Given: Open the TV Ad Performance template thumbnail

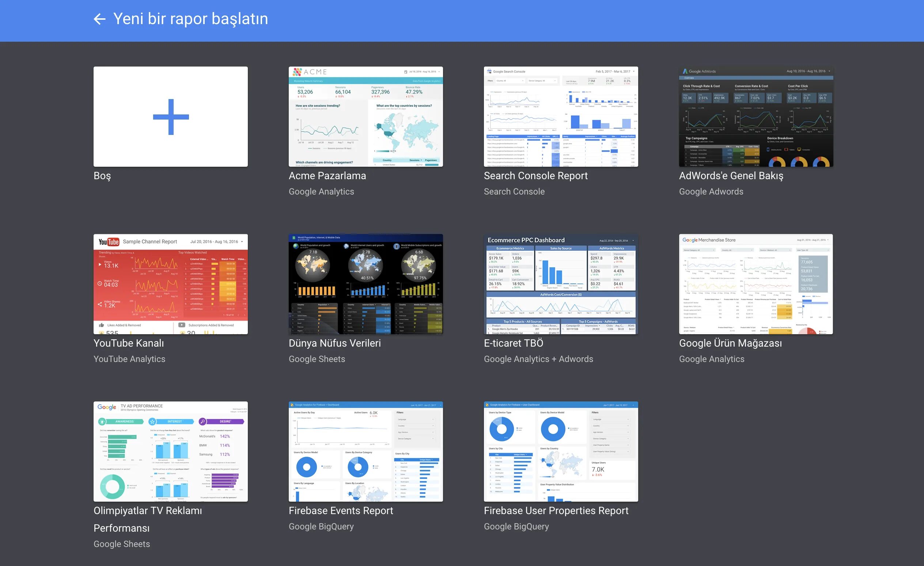Looking at the screenshot, I should point(171,451).
